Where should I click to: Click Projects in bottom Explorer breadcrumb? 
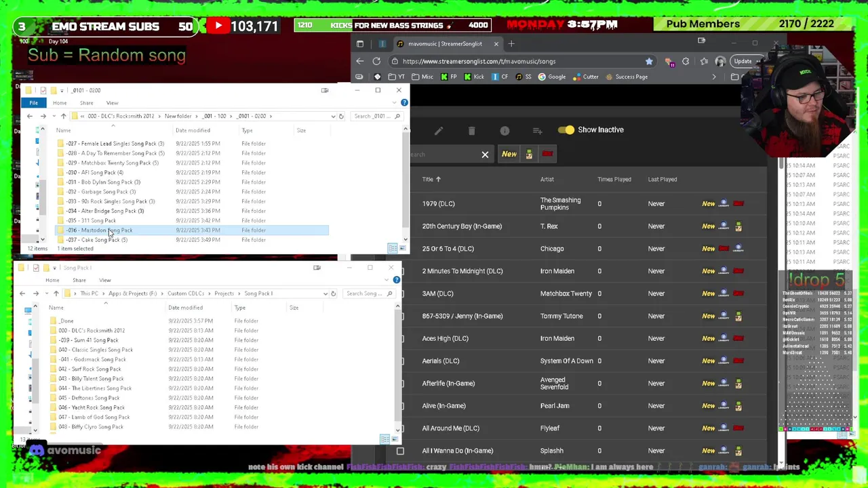[224, 293]
